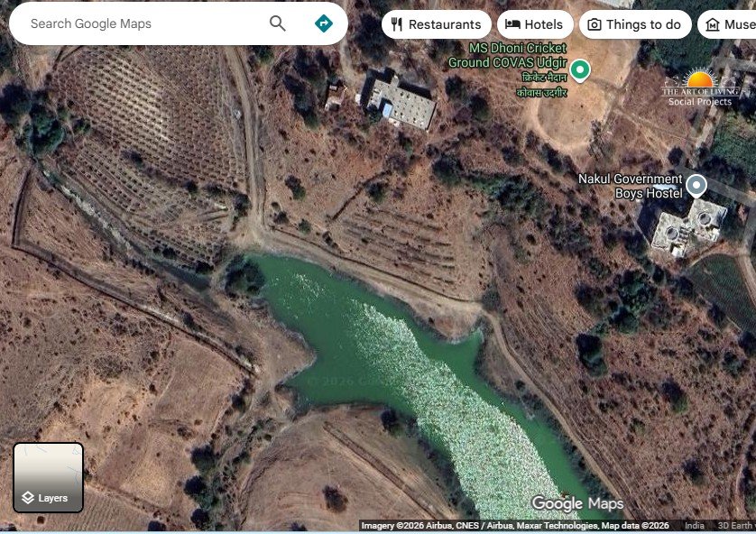This screenshot has height=534, width=756.
Task: Open the Nakul Government Boys Hostel label
Action: pos(631,186)
